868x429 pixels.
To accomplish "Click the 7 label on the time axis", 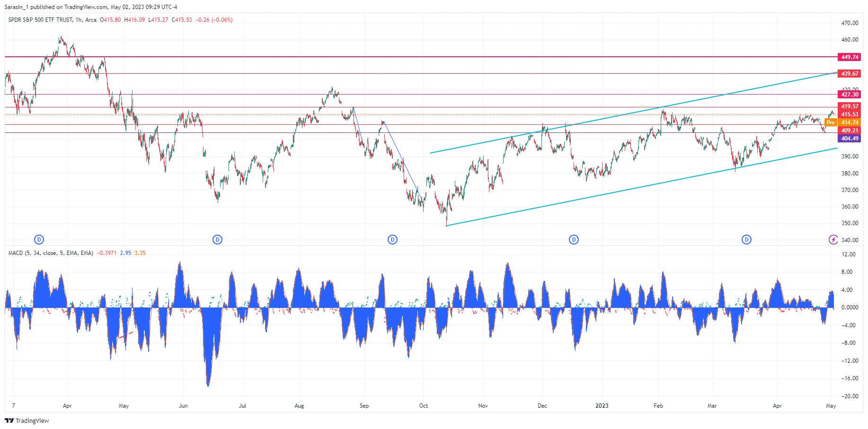I will [x=14, y=406].
